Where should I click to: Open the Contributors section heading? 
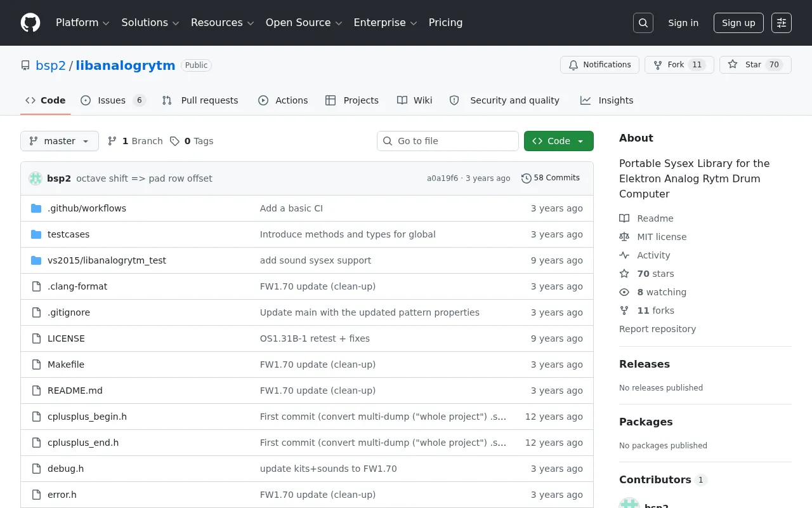[655, 479]
